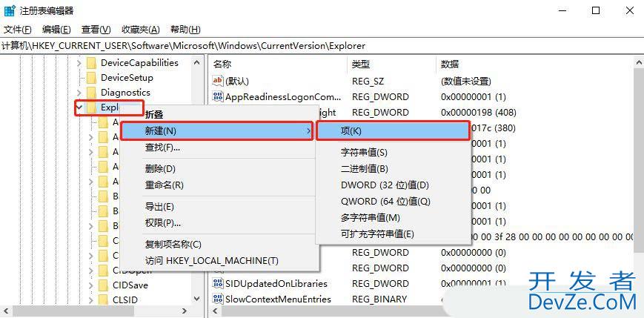Click the Diagnostics folder icon
Image resolution: width=644 pixels, height=318 pixels.
(91, 93)
